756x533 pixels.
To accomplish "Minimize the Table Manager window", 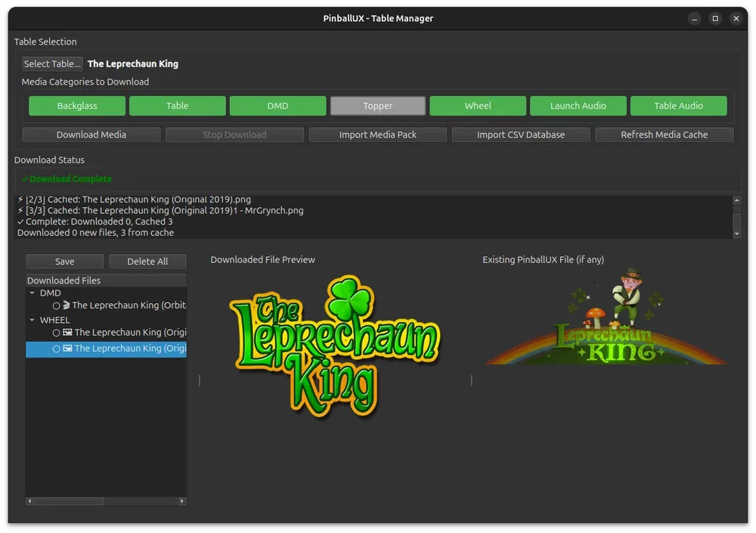I will [694, 19].
